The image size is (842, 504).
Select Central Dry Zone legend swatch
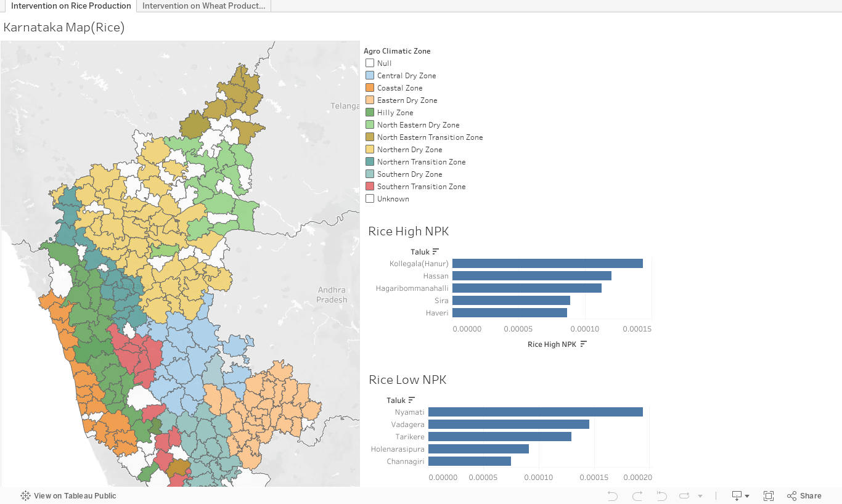tap(370, 75)
